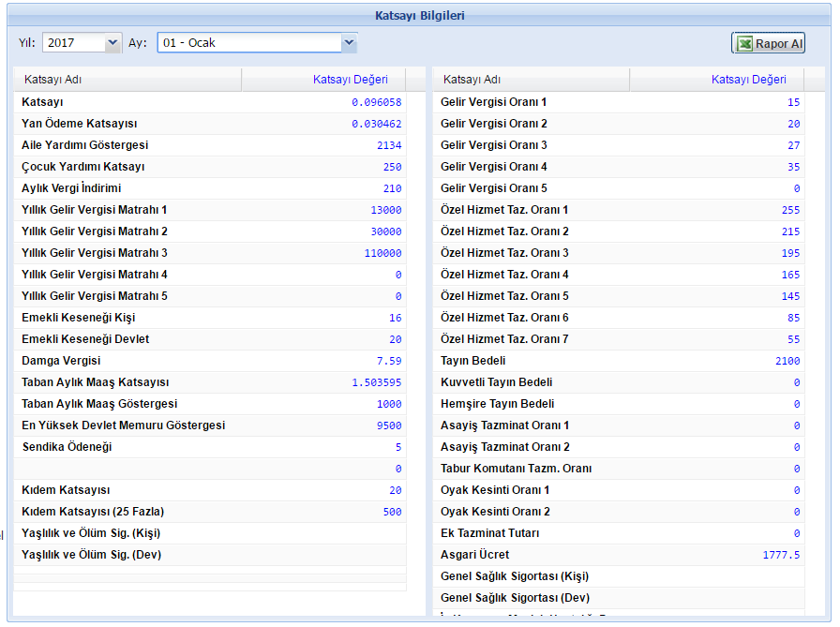Select the Sendika Ödeneği row
Viewport: 840px width, 627px height.
pos(67,447)
